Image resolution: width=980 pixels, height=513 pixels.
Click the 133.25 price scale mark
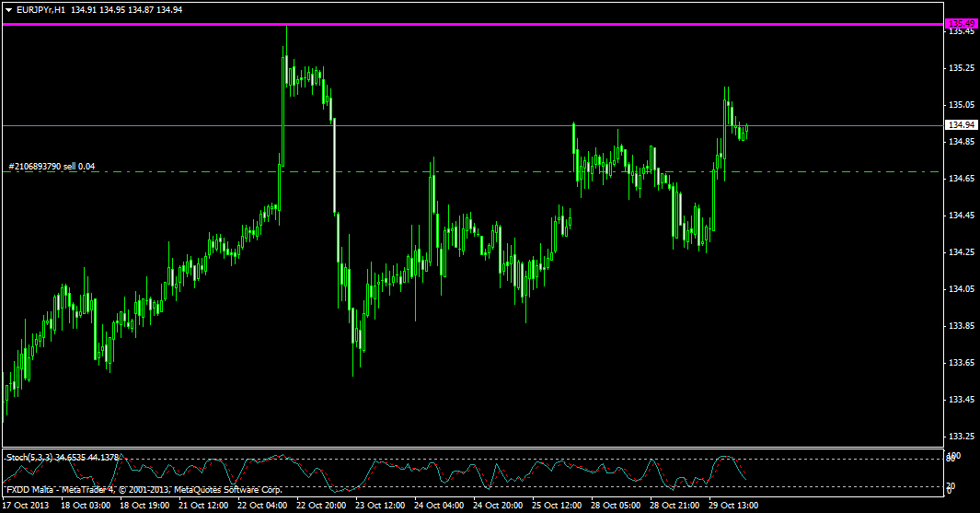coord(961,436)
